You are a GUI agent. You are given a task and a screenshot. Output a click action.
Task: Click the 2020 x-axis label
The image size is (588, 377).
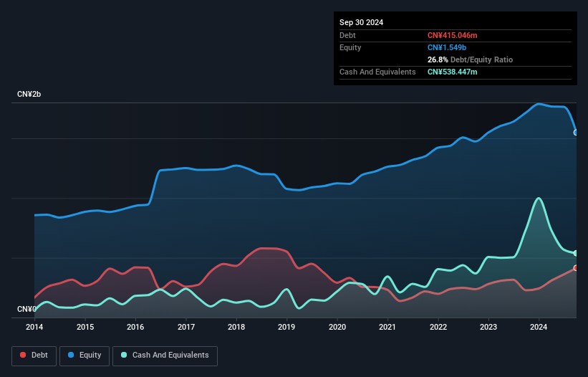[x=337, y=327]
